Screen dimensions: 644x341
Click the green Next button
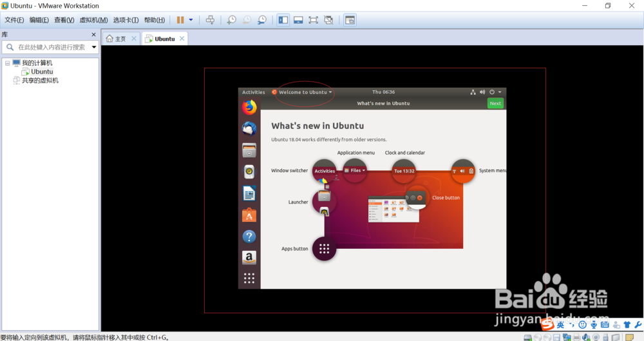pos(495,103)
